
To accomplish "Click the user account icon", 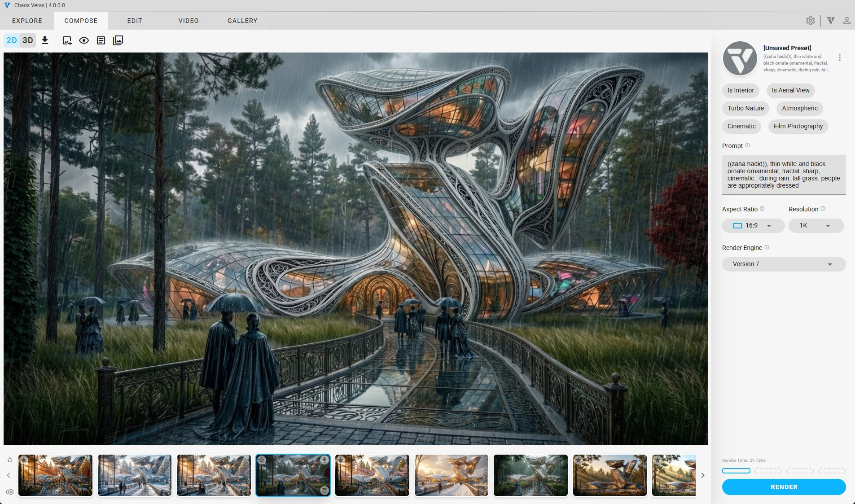I will pyautogui.click(x=846, y=21).
